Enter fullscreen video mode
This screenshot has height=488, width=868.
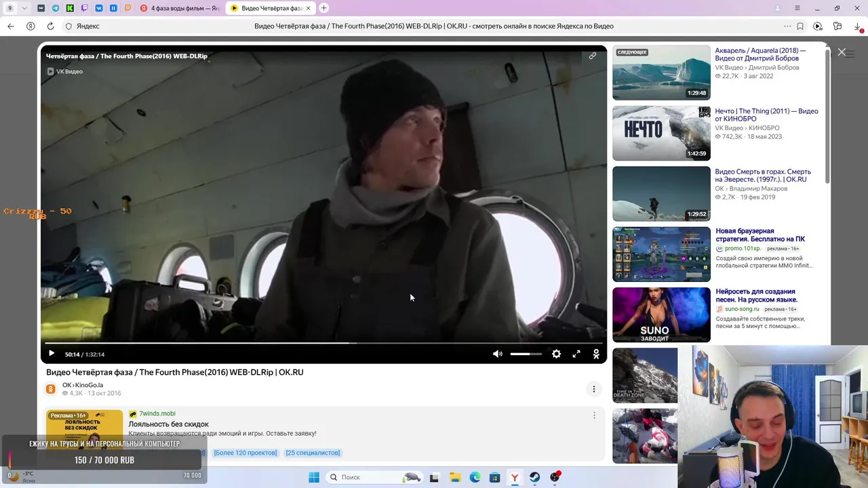pos(576,354)
